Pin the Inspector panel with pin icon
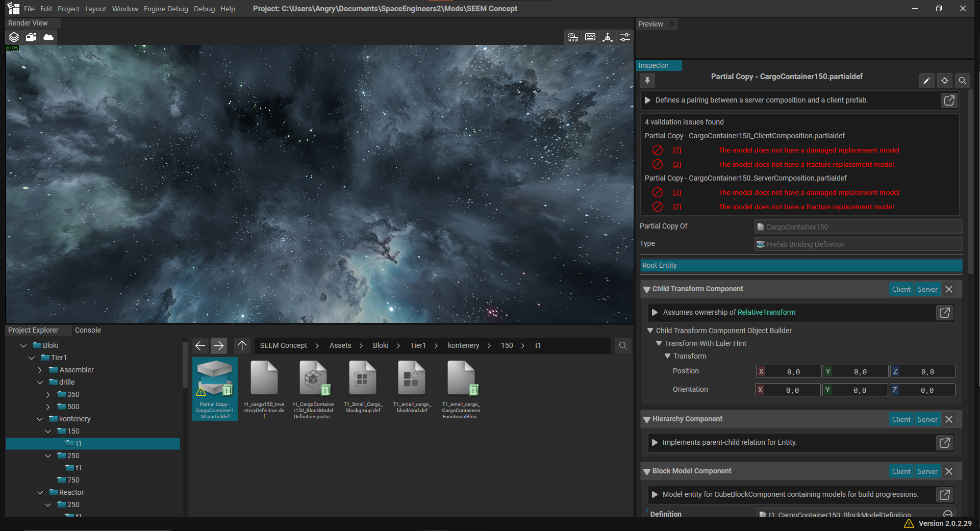The height and width of the screenshot is (531, 980). pyautogui.click(x=647, y=81)
